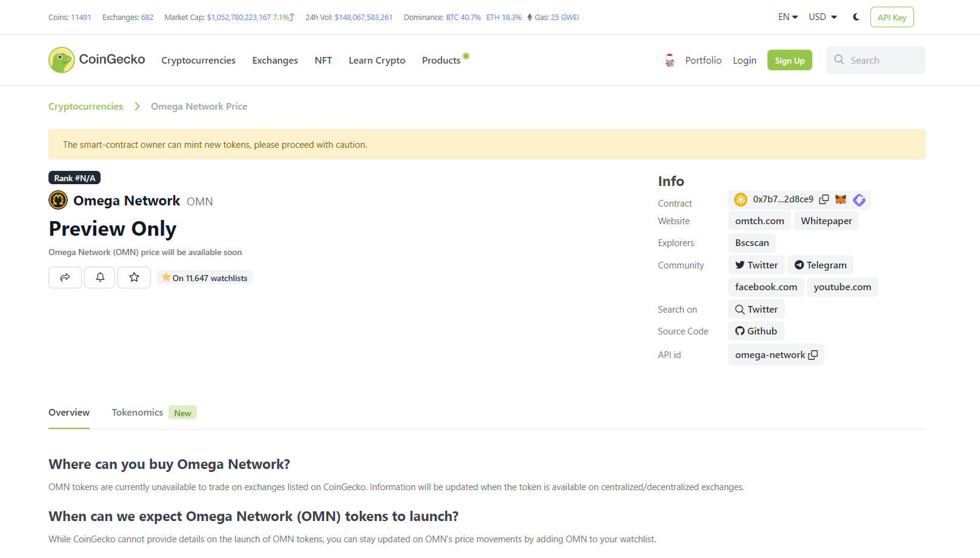
Task: Click the Market Cap value
Action: [x=239, y=17]
